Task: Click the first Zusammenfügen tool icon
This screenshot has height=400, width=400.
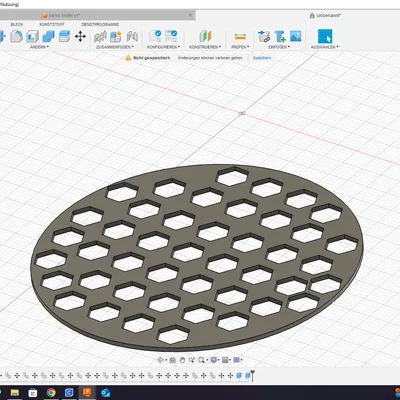Action: coord(100,36)
